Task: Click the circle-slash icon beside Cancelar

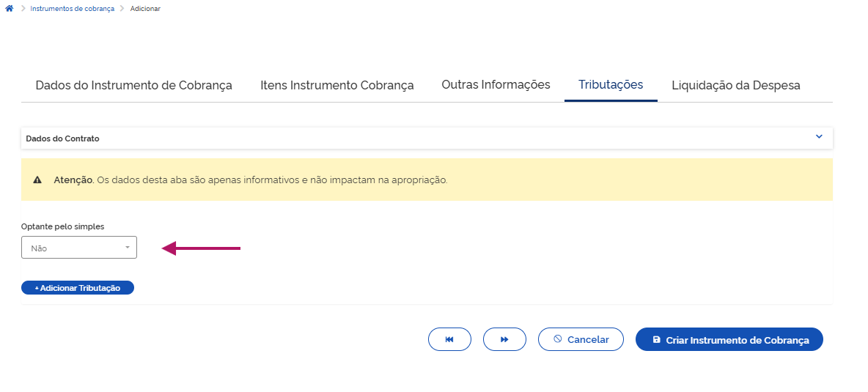Action: pyautogui.click(x=558, y=339)
